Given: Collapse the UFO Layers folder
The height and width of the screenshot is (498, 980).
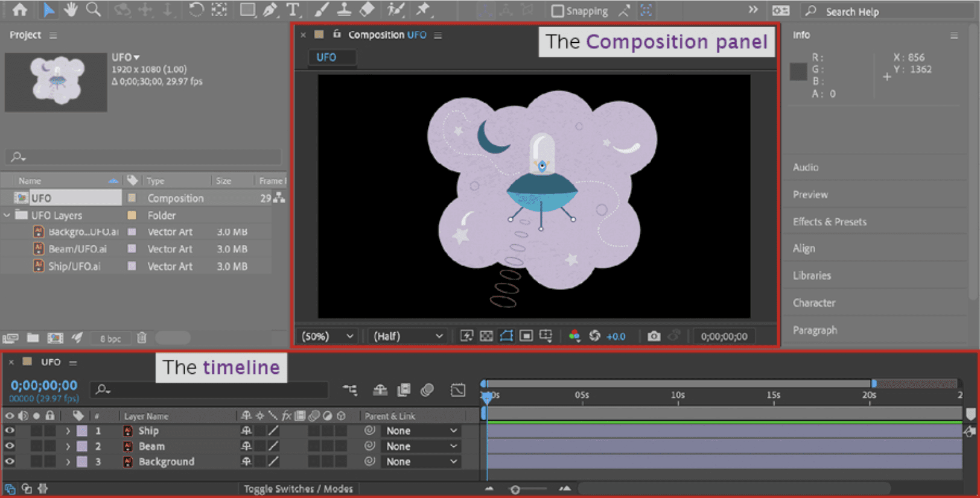Looking at the screenshot, I should click(7, 215).
